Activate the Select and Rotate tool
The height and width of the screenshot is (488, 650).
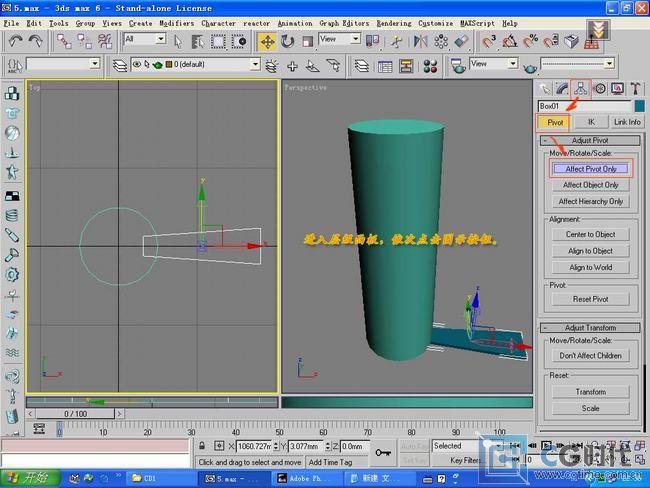click(287, 41)
